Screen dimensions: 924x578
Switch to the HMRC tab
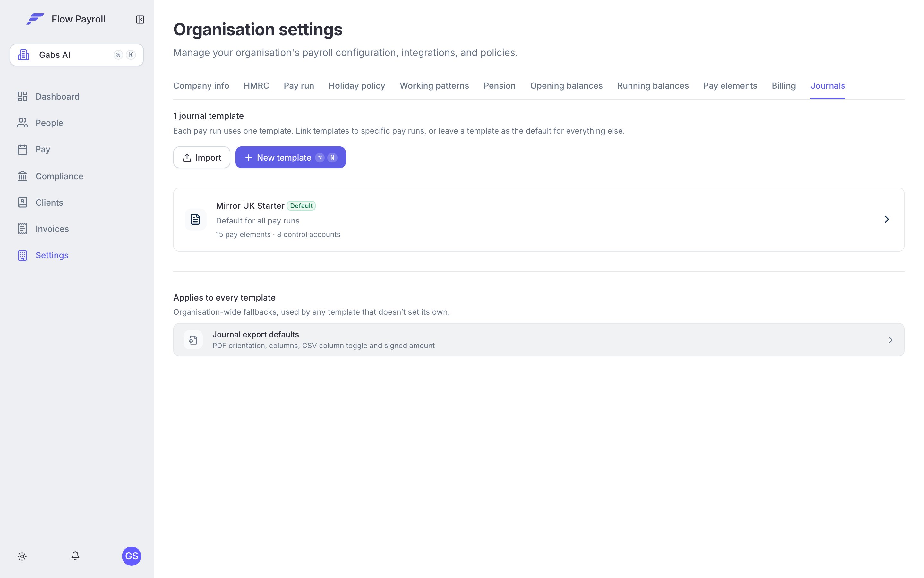(x=256, y=86)
